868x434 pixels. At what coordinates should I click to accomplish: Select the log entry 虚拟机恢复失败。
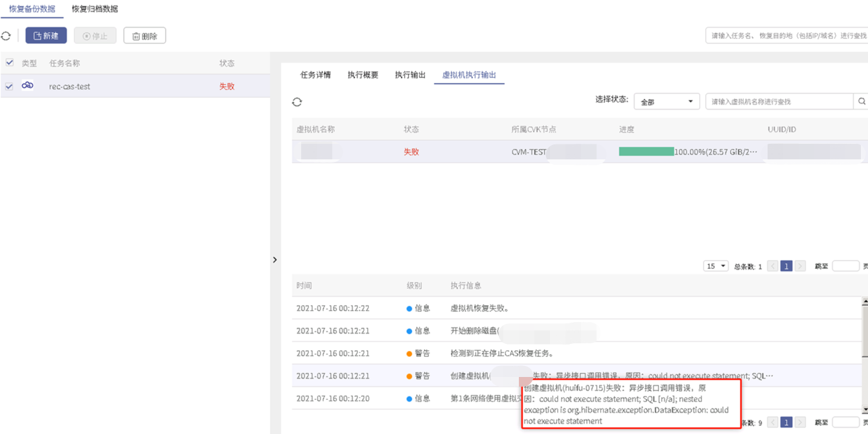point(479,308)
